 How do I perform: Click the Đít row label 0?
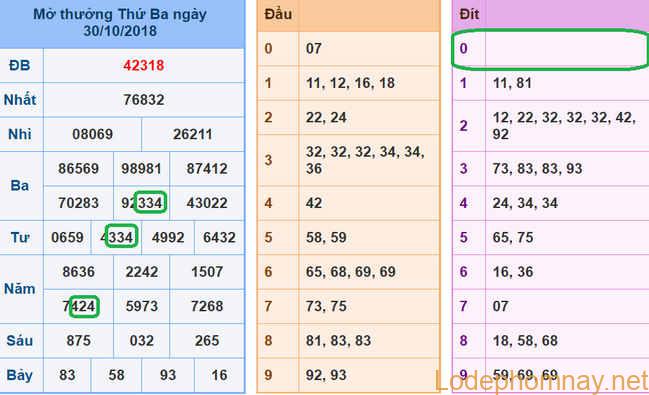[x=464, y=48]
